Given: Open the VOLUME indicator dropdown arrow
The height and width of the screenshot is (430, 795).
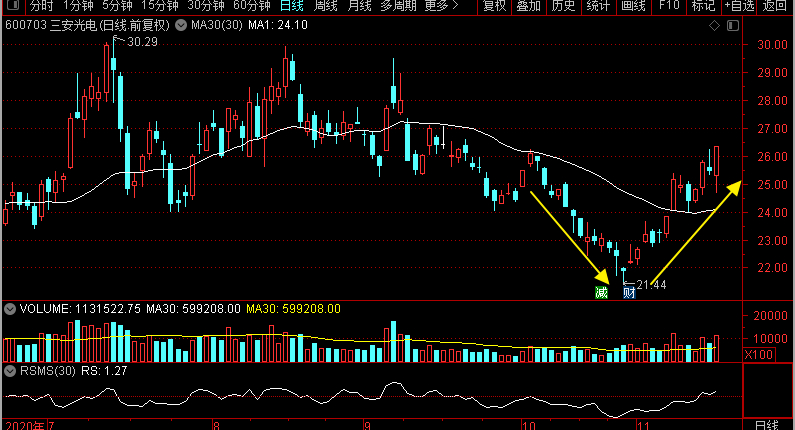Looking at the screenshot, I should (x=10, y=309).
